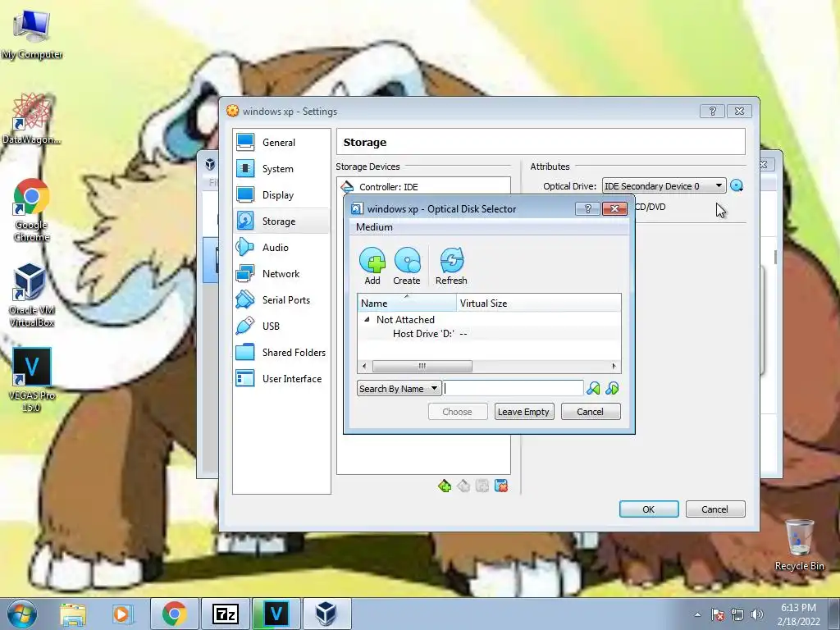Image resolution: width=840 pixels, height=630 pixels.
Task: Open My Computer desktop icon
Action: pos(32,34)
